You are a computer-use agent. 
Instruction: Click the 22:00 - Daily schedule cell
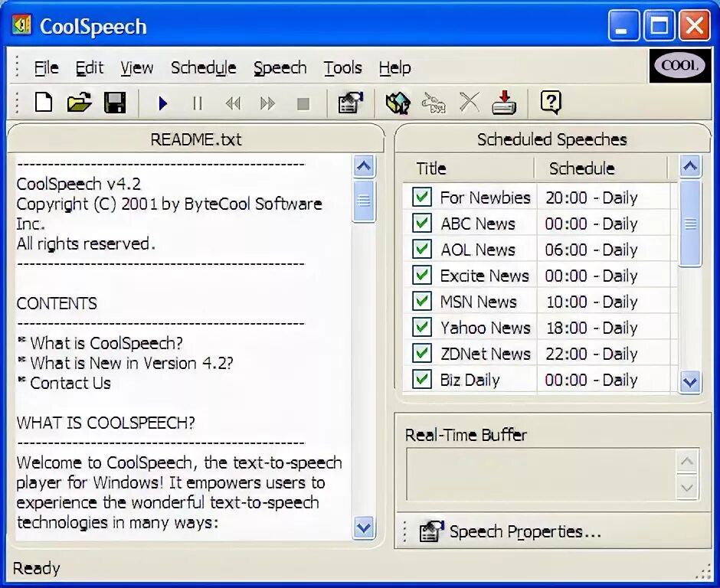tap(591, 354)
